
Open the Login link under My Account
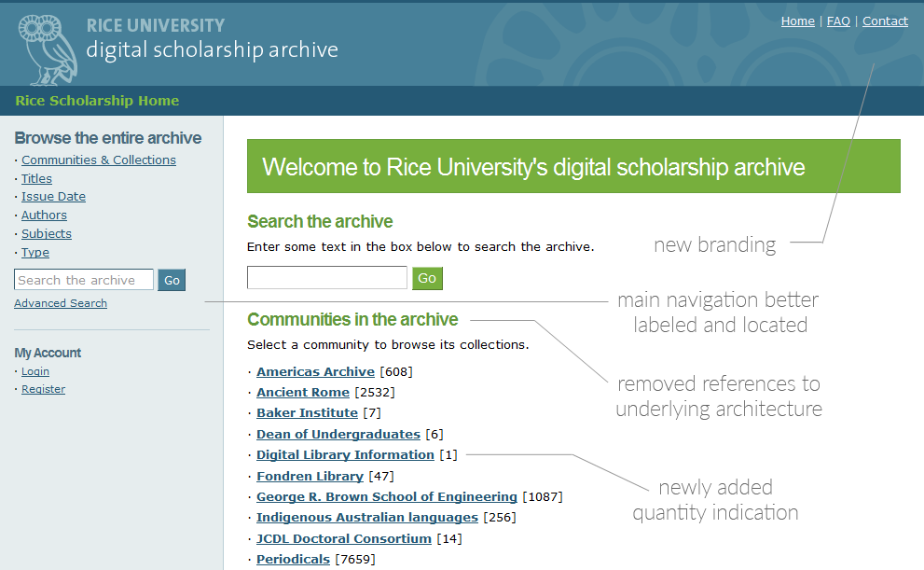click(x=35, y=371)
